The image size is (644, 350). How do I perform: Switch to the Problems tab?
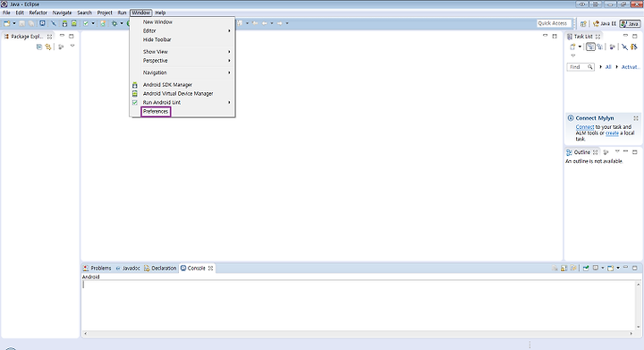point(97,269)
